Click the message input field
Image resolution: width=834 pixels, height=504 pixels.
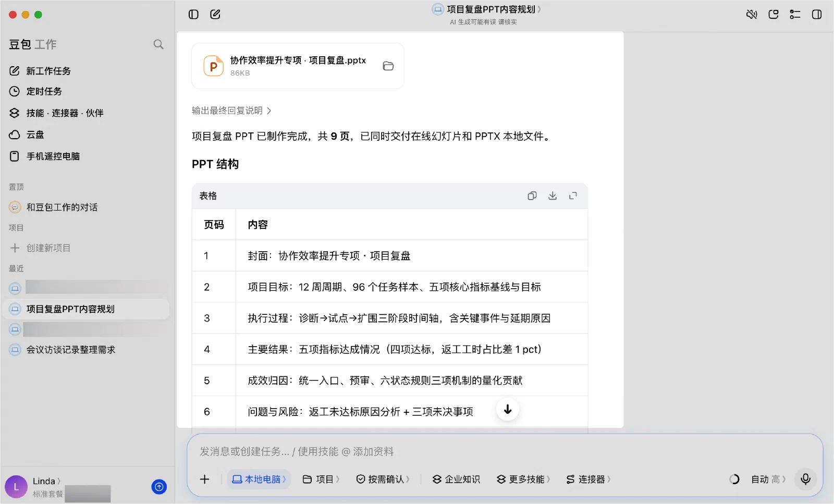pyautogui.click(x=505, y=451)
